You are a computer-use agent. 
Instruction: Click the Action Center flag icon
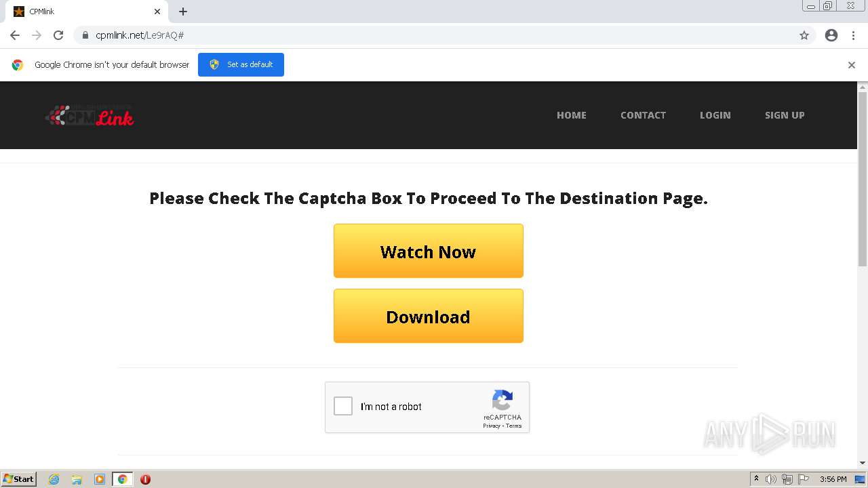click(804, 479)
